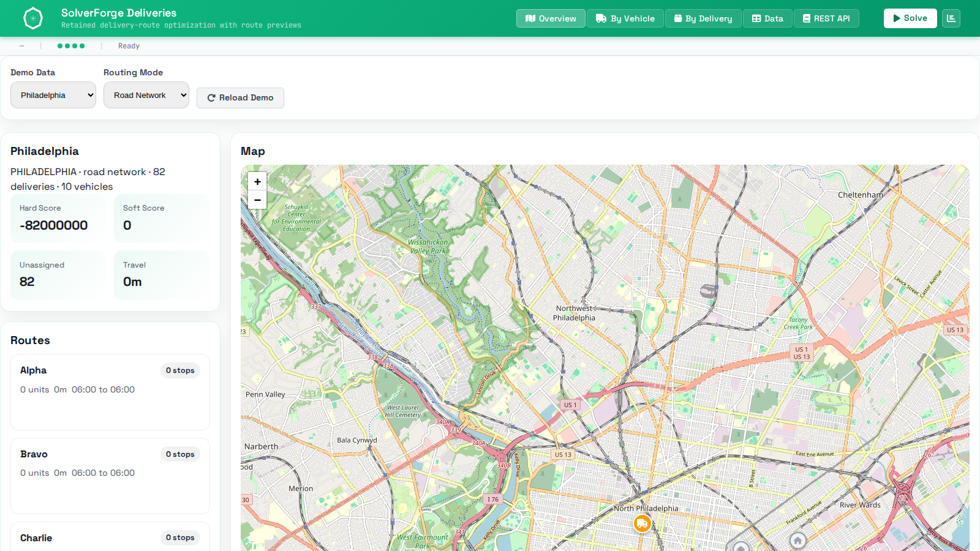The width and height of the screenshot is (980, 551).
Task: Click the Soft Score value 0
Action: [x=127, y=225]
